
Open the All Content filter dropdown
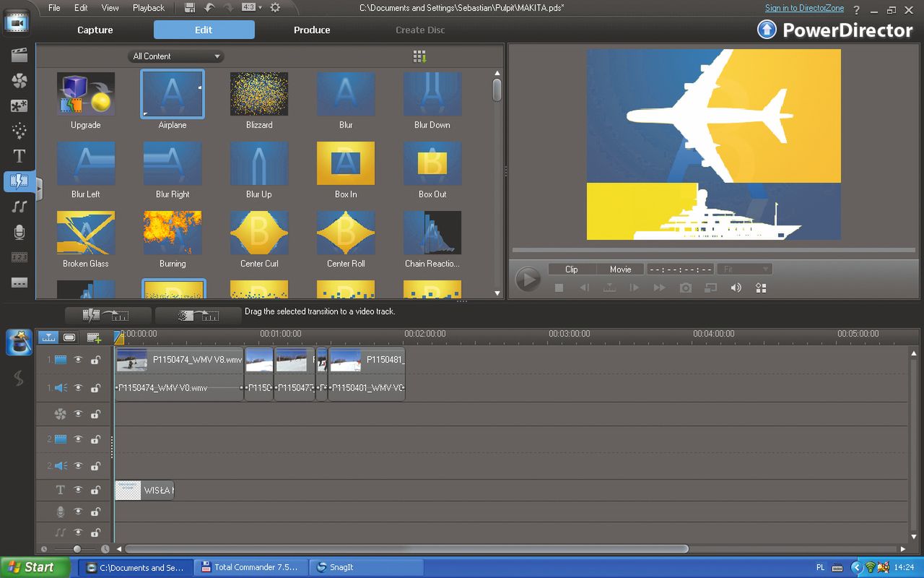pyautogui.click(x=176, y=56)
